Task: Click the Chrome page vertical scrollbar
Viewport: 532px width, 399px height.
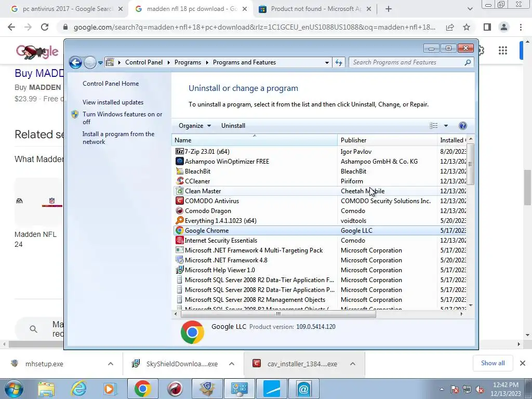Action: point(527,188)
